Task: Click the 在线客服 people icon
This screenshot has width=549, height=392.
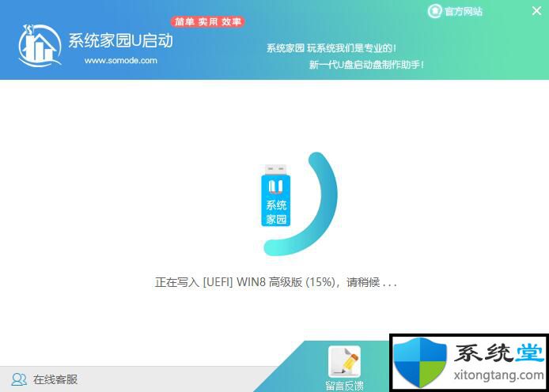Action: click(x=18, y=379)
